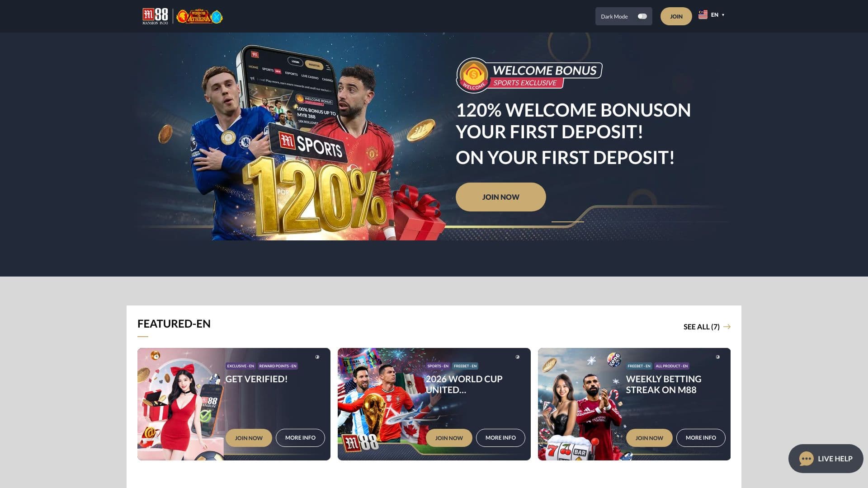The width and height of the screenshot is (868, 488).
Task: Select the Sports - EN tag
Action: point(438,366)
